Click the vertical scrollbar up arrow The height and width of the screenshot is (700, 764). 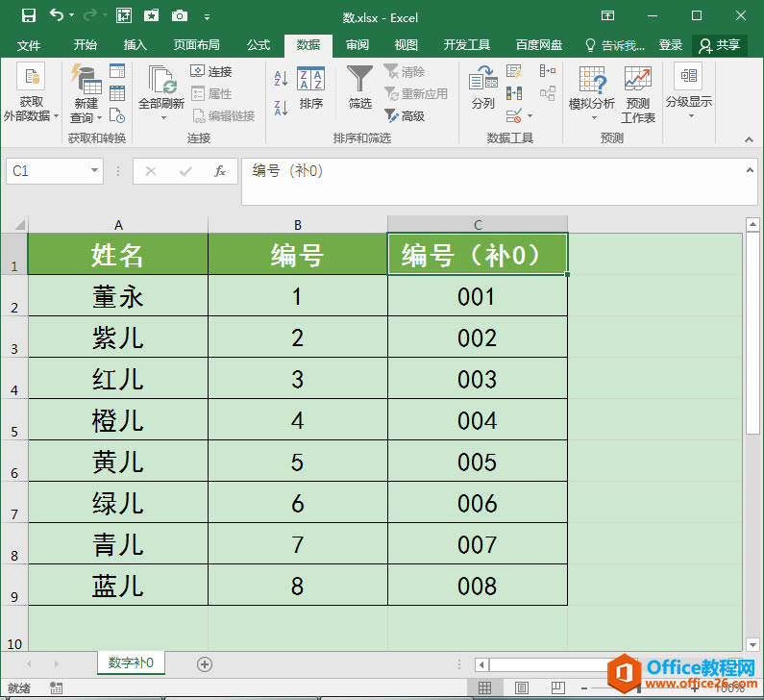coord(752,224)
